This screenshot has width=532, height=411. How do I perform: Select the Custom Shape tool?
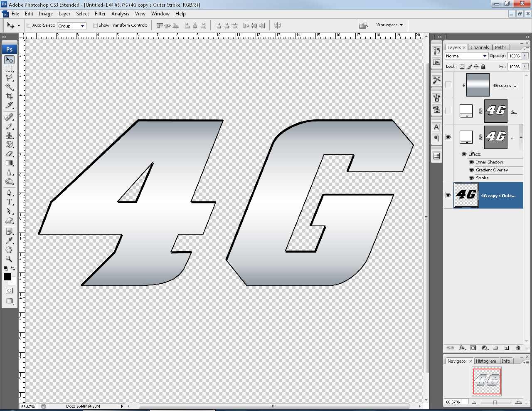tap(9, 220)
